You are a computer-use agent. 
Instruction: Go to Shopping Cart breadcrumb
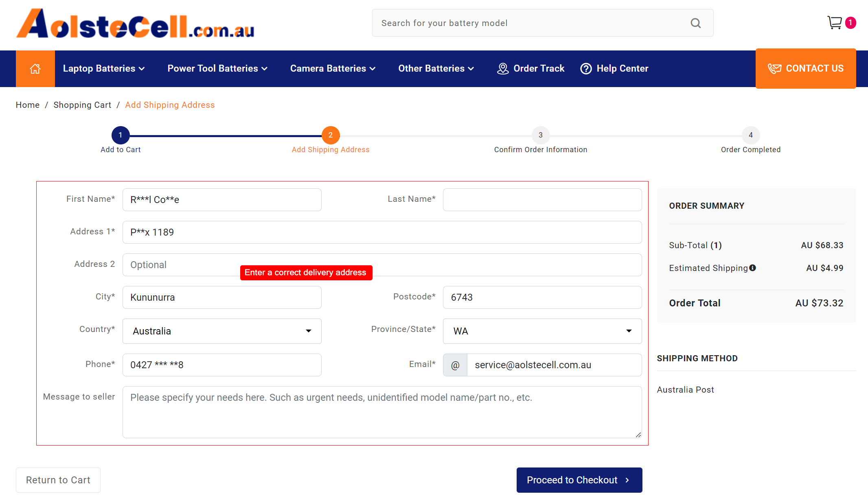(x=82, y=105)
